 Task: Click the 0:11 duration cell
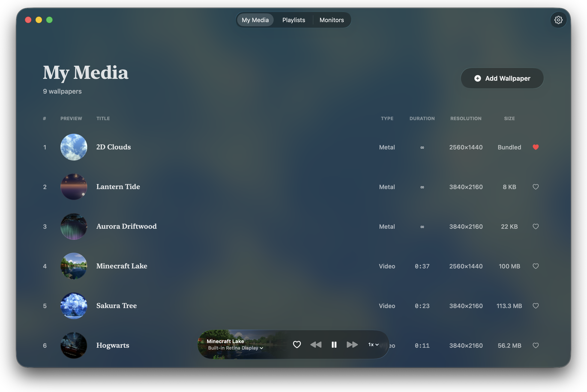pyautogui.click(x=422, y=346)
